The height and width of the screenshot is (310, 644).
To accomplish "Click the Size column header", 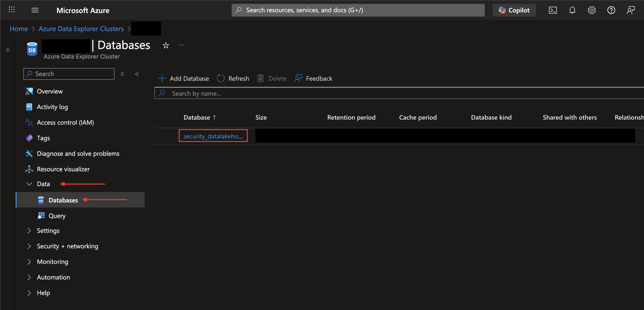I will pyautogui.click(x=261, y=117).
